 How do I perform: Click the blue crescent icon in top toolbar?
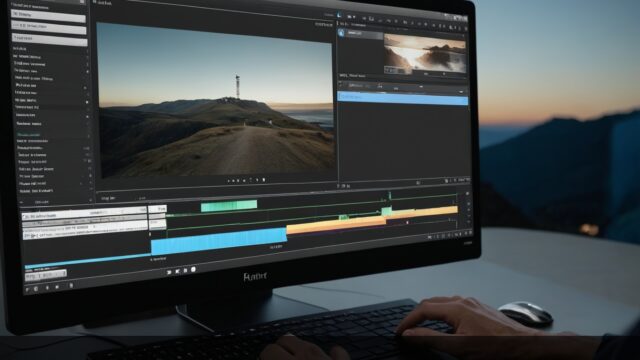[339, 15]
